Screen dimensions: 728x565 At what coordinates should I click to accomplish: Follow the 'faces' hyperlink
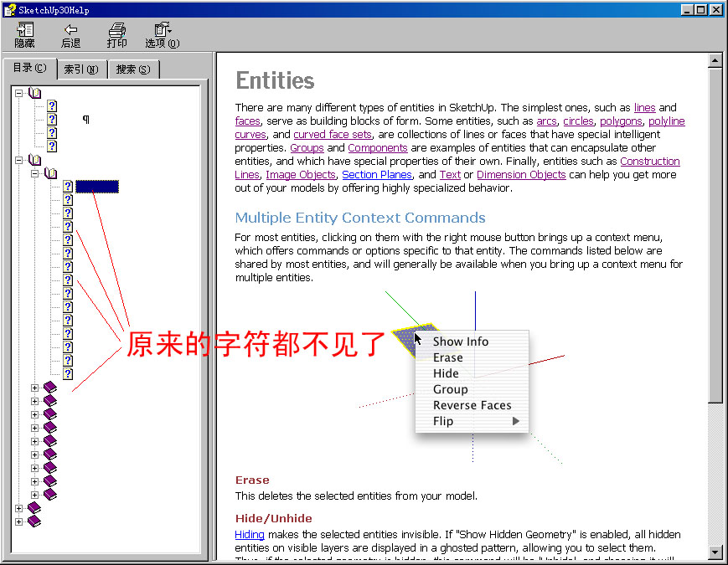(247, 121)
